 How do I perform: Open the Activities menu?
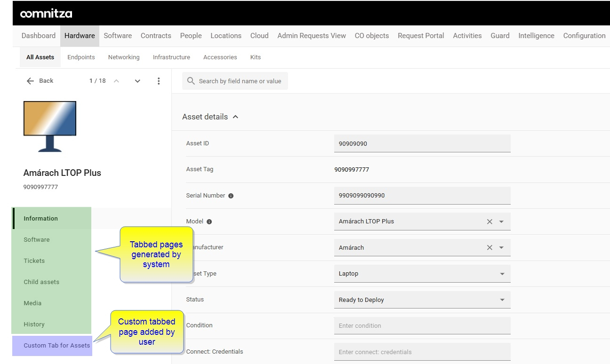click(x=467, y=36)
